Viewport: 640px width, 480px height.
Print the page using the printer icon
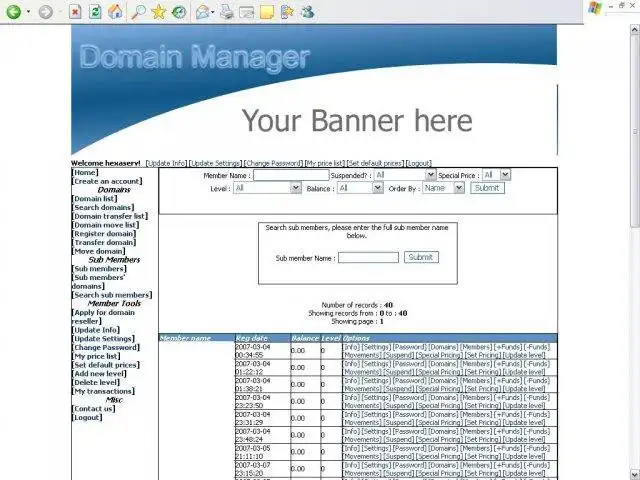(227, 12)
